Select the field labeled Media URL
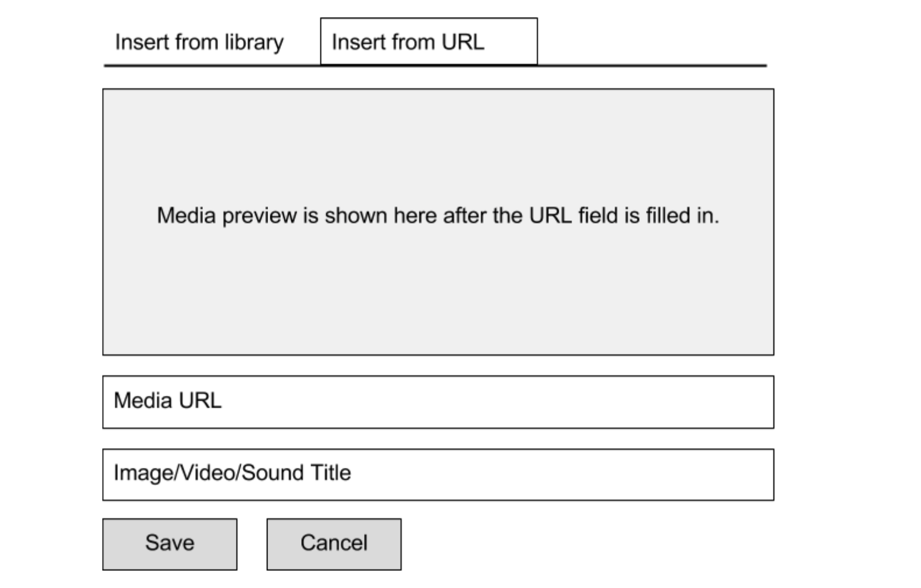 click(438, 402)
